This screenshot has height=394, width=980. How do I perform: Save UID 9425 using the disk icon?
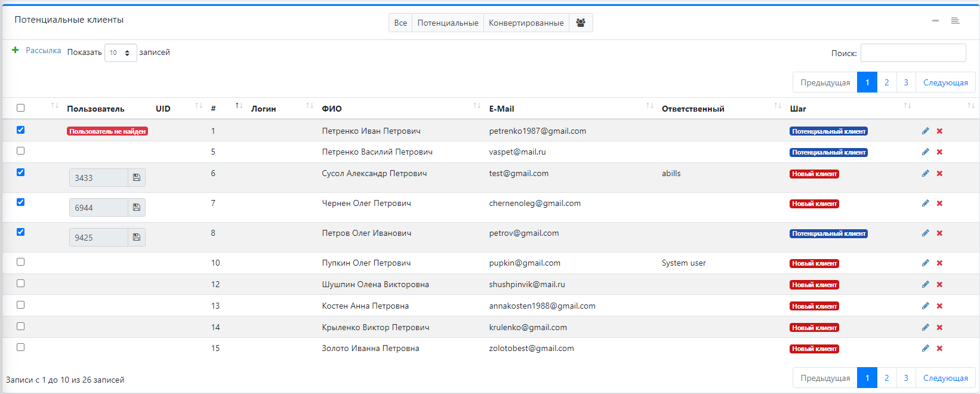[x=137, y=238]
